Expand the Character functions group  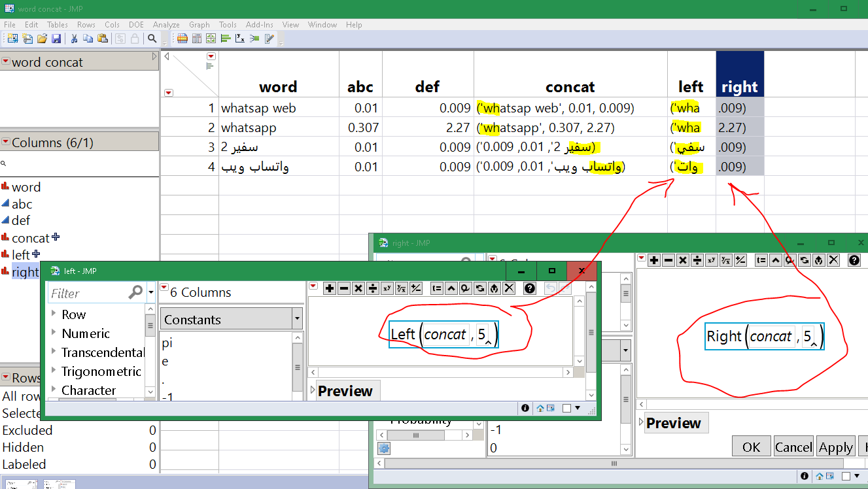88,390
